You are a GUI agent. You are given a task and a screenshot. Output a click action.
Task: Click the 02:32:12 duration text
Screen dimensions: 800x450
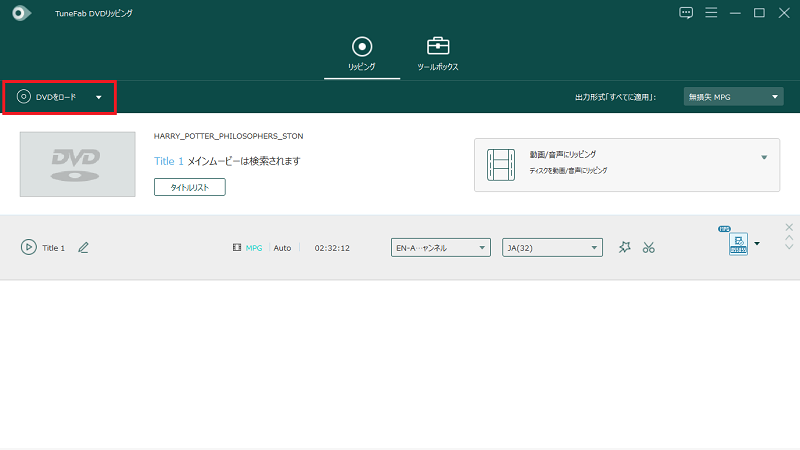(332, 248)
